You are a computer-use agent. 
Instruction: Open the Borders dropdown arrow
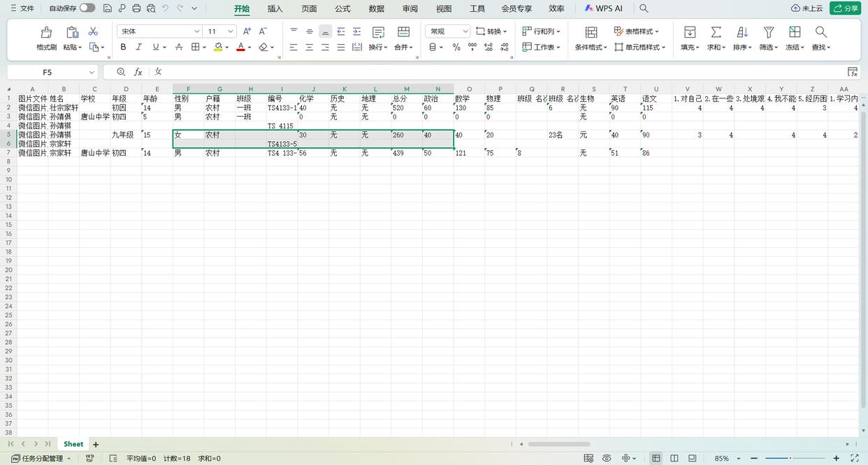pos(204,47)
